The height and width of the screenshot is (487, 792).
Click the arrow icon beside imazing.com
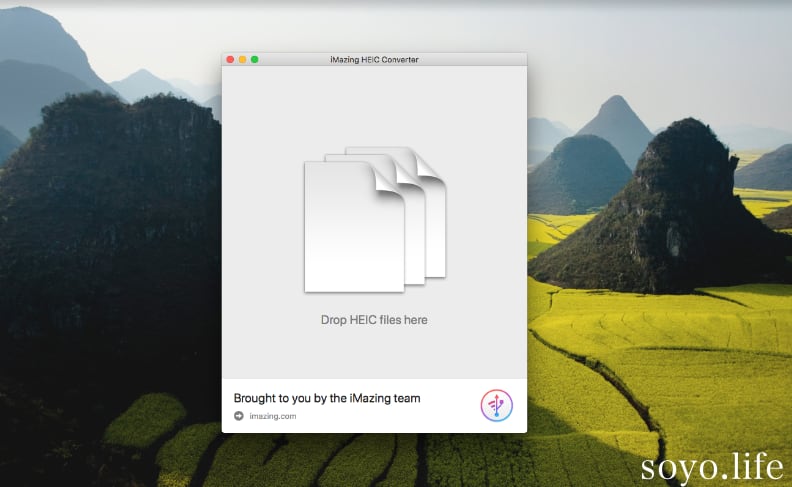[x=239, y=416]
